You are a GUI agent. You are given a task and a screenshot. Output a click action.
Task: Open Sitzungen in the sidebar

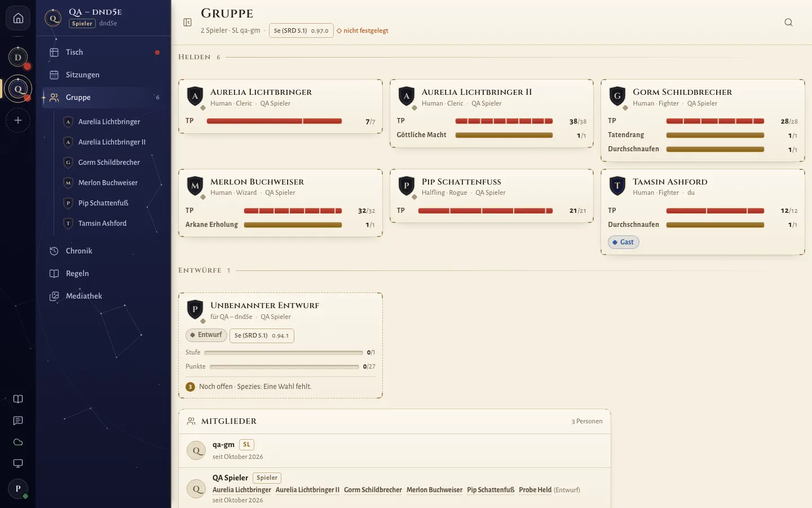[104, 75]
